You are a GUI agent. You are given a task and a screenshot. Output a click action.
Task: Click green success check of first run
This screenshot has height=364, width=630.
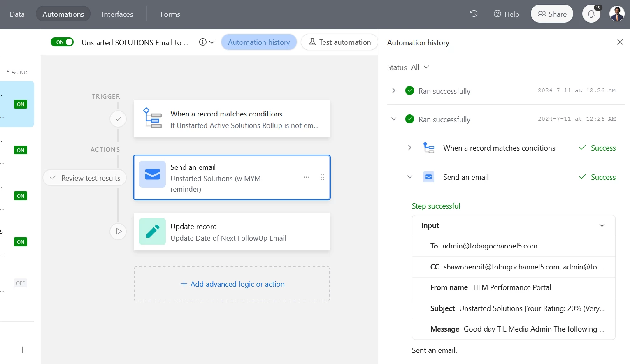(409, 90)
